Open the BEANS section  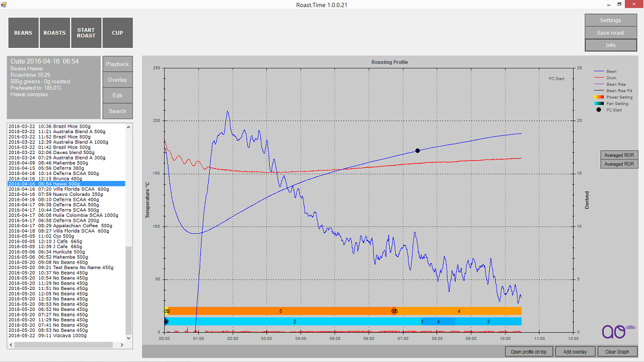click(x=23, y=33)
